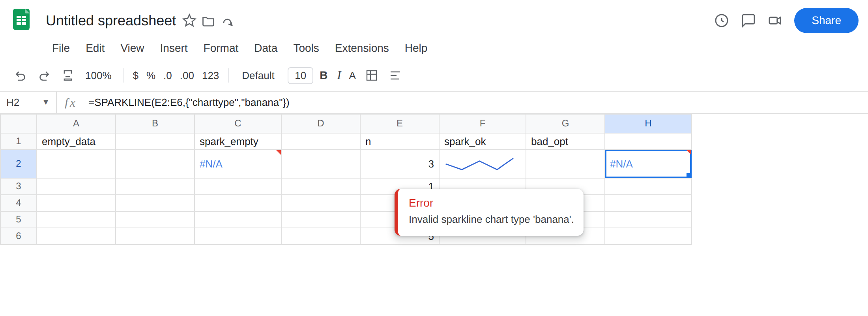Viewport: 868px width, 316px height.
Task: Open the Extensions menu
Action: point(362,48)
